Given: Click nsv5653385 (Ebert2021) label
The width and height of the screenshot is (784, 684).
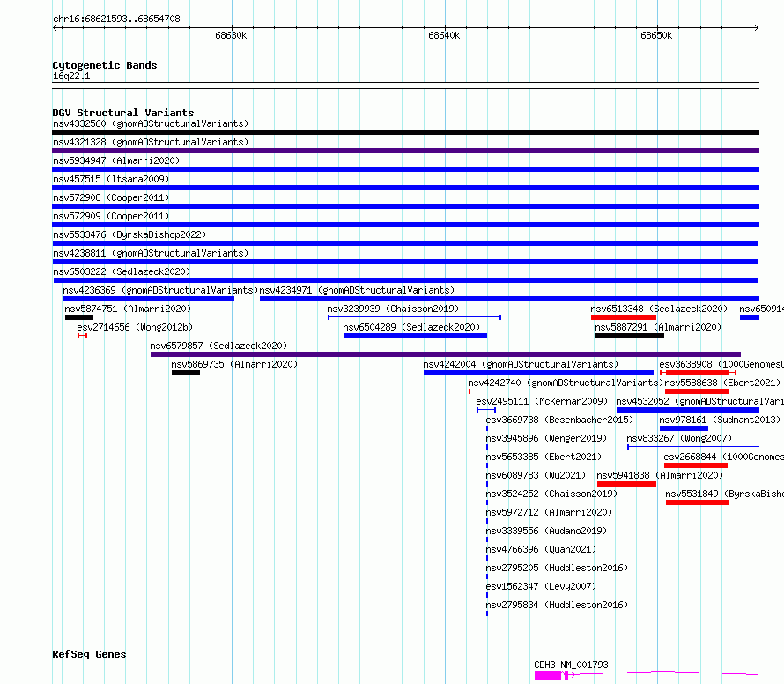Looking at the screenshot, I should coord(544,457).
